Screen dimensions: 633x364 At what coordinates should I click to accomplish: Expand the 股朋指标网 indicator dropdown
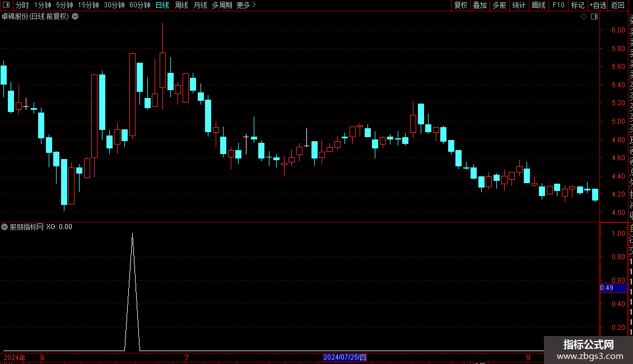click(4, 227)
